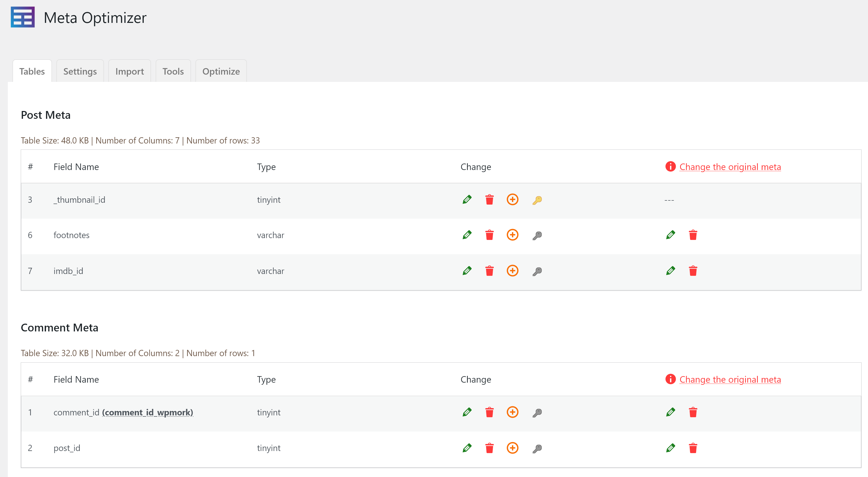Edit original meta for post_id
The height and width of the screenshot is (477, 868).
click(670, 448)
